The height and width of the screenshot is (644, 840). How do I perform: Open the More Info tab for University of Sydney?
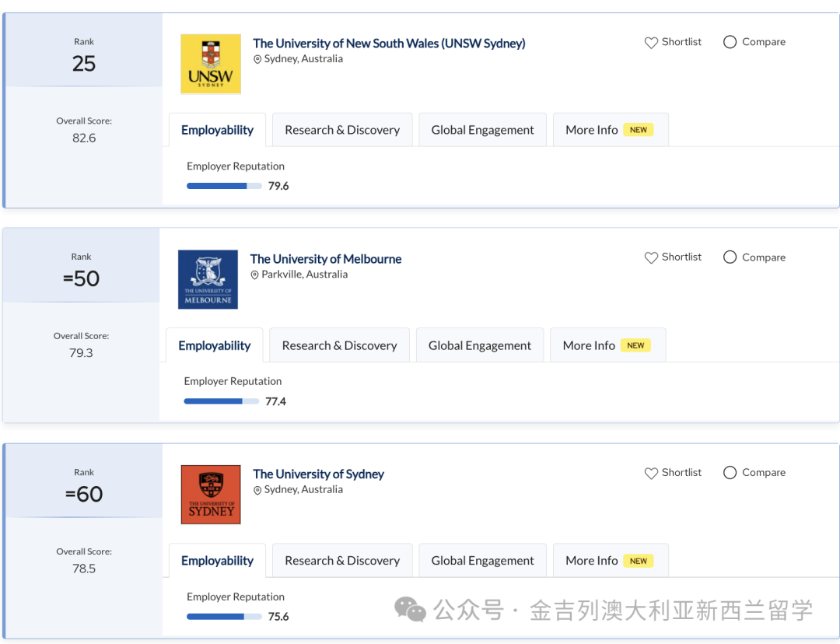point(592,561)
